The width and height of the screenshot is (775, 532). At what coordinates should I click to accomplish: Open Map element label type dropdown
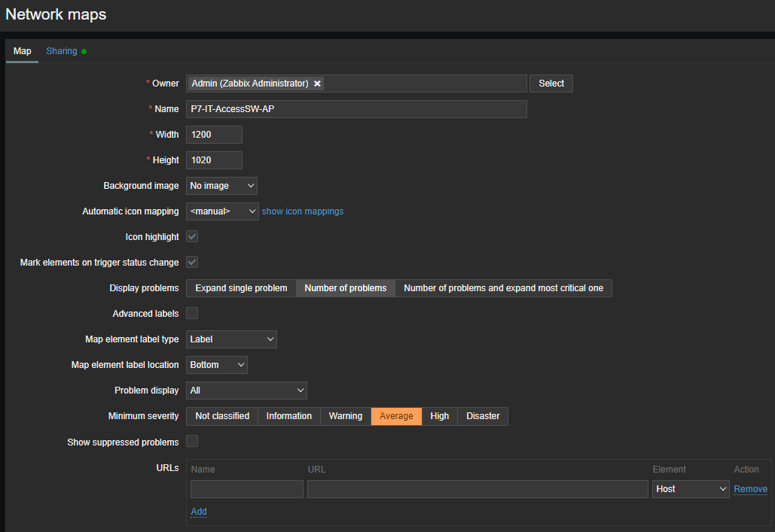coord(231,339)
